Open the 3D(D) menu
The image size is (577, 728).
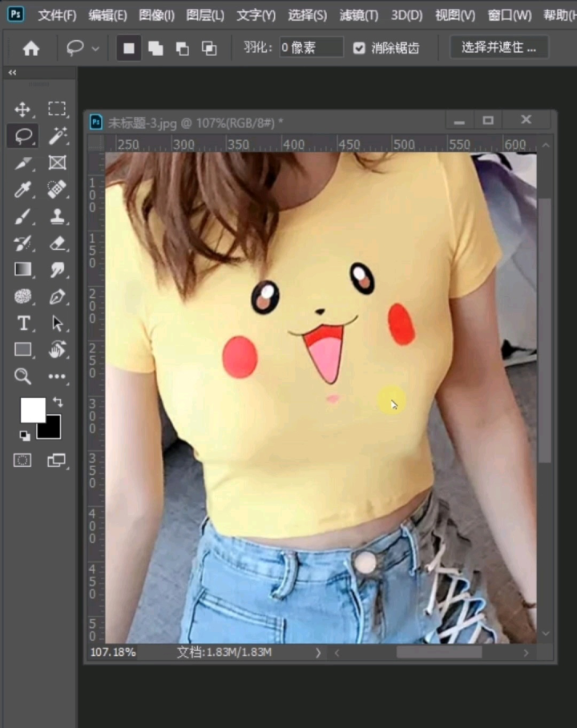(406, 15)
